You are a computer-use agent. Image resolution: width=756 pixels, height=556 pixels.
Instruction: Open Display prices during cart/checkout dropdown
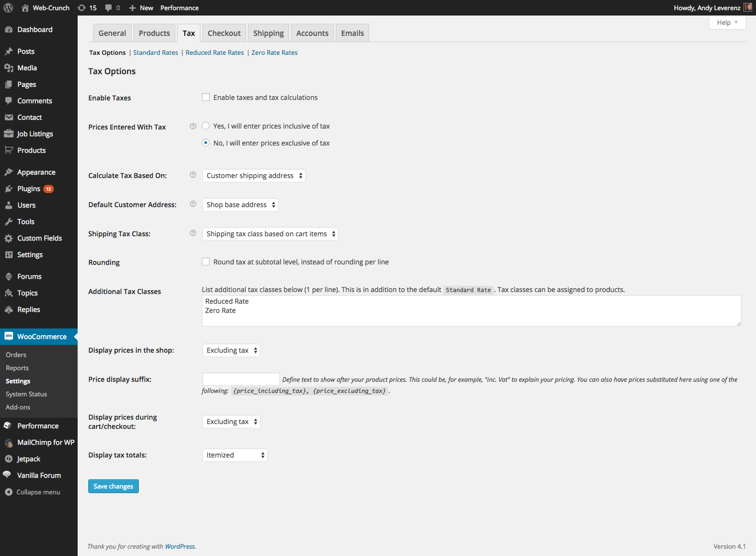click(x=231, y=422)
